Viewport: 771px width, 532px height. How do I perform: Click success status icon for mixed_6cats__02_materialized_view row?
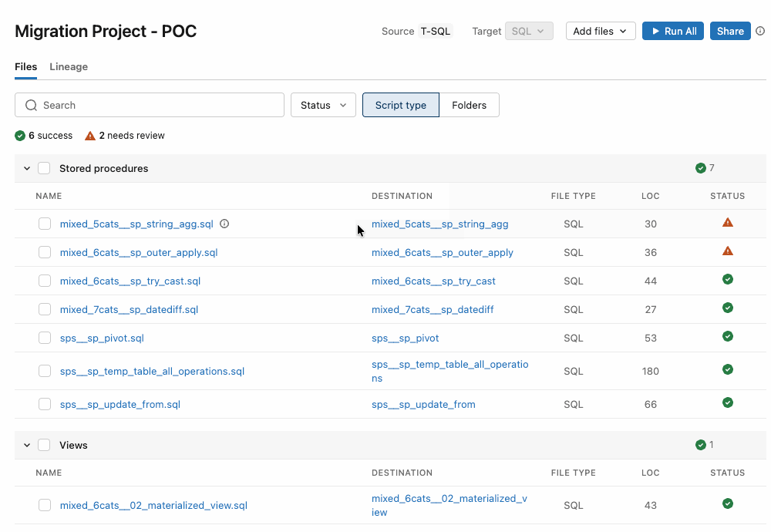(x=728, y=503)
